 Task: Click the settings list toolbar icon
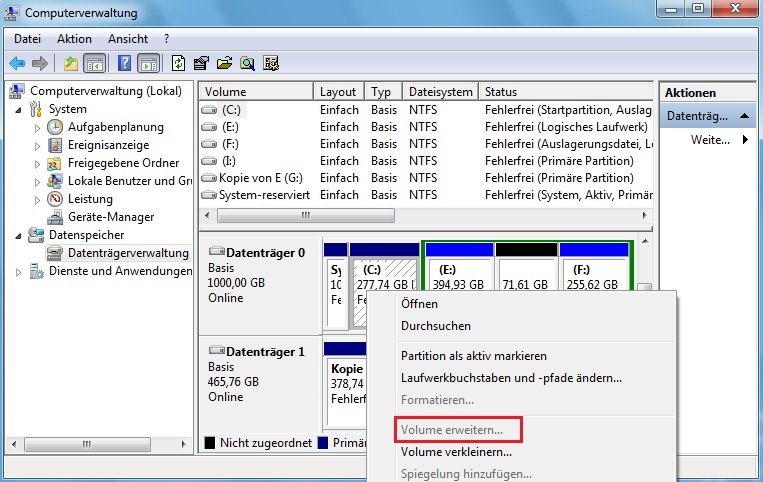271,63
